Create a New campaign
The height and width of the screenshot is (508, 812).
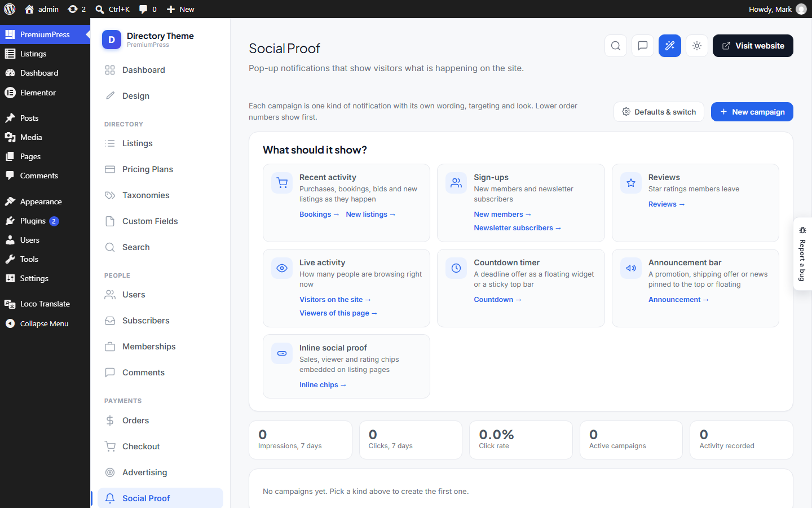point(752,112)
